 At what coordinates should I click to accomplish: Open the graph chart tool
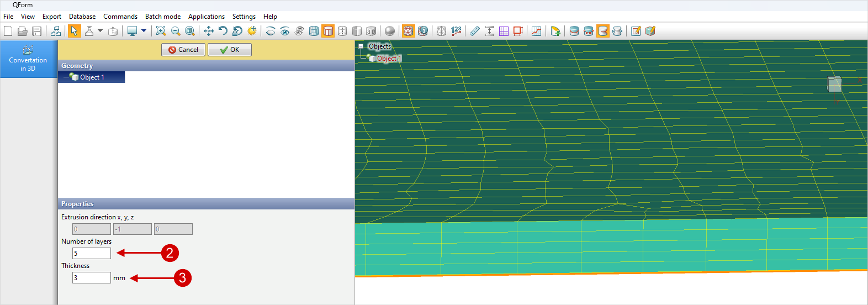[x=536, y=31]
